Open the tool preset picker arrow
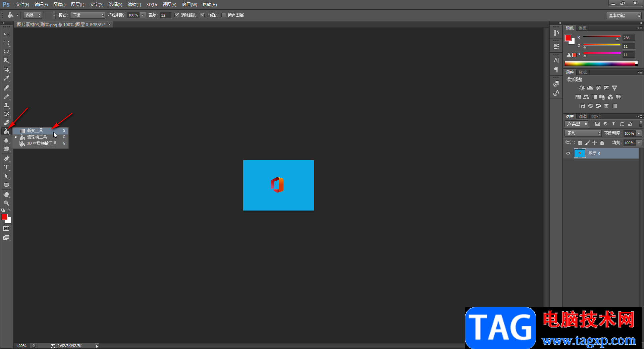 17,15
